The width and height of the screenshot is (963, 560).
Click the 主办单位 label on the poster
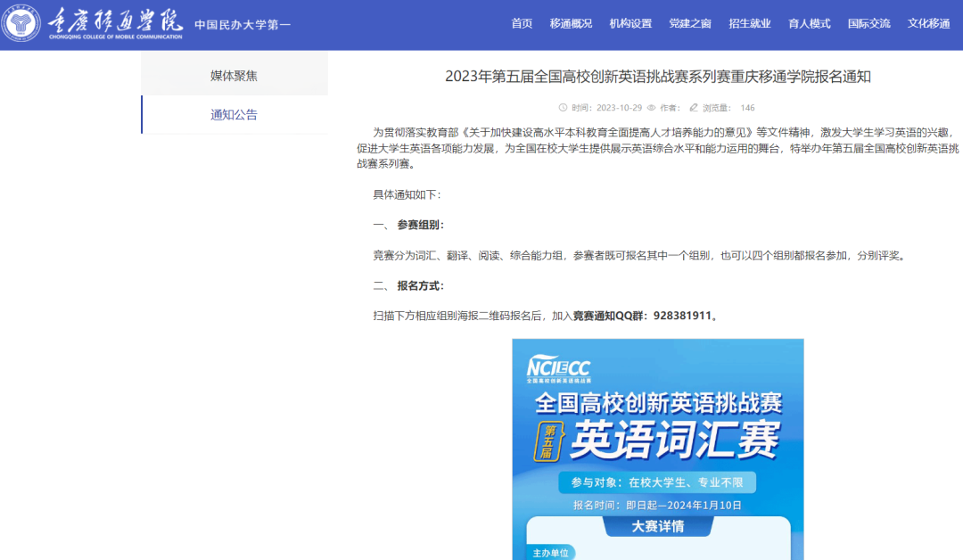[x=550, y=553]
